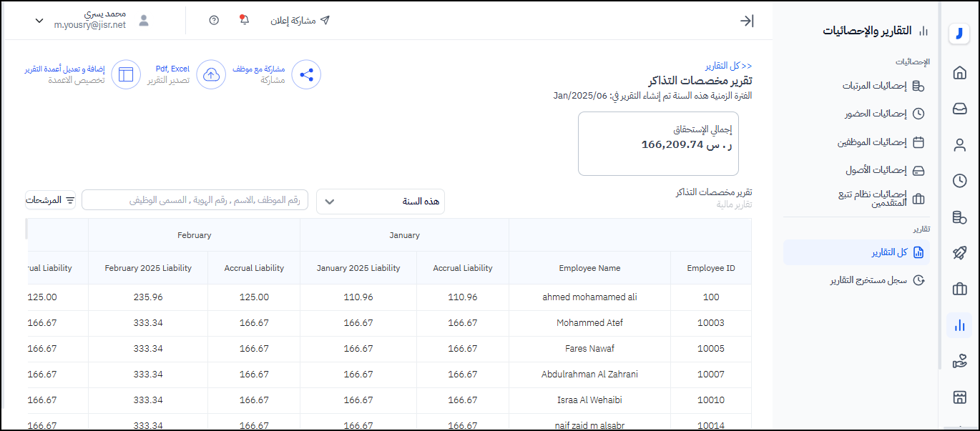Click the كل التقارير breadcrumb link

pyautogui.click(x=728, y=66)
